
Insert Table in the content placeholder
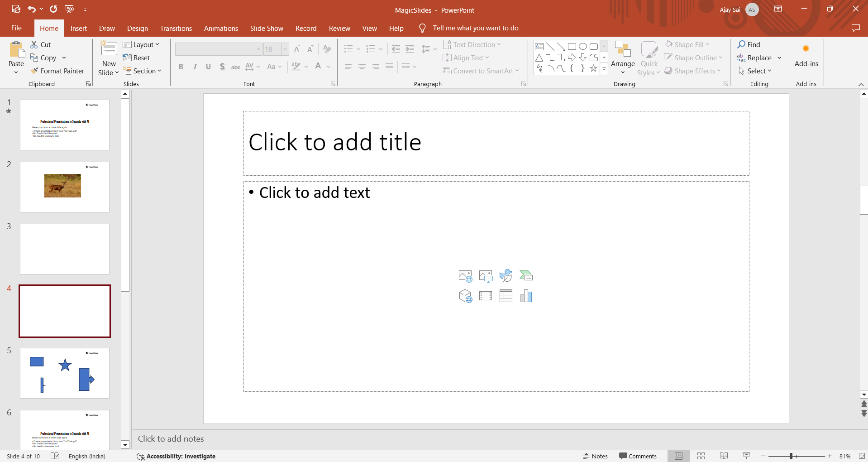[x=506, y=296]
